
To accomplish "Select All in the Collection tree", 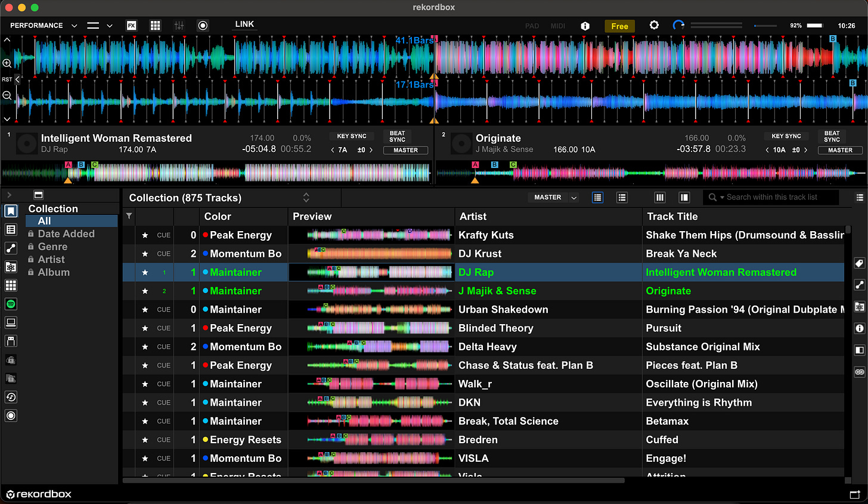I will click(x=72, y=221).
